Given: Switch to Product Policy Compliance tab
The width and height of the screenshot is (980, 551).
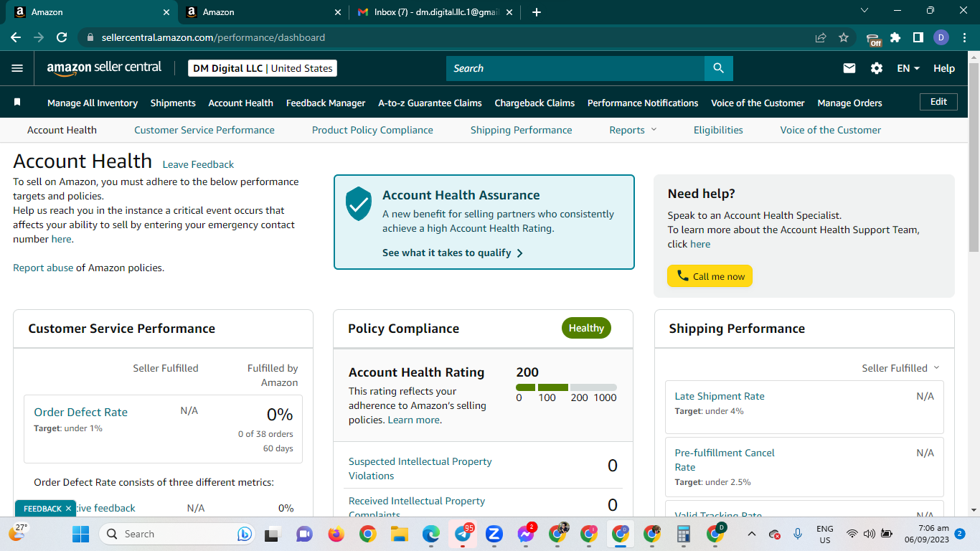Looking at the screenshot, I should [x=372, y=130].
